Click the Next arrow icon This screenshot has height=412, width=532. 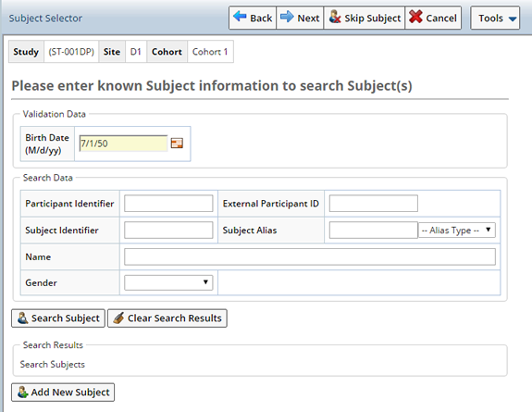[287, 17]
